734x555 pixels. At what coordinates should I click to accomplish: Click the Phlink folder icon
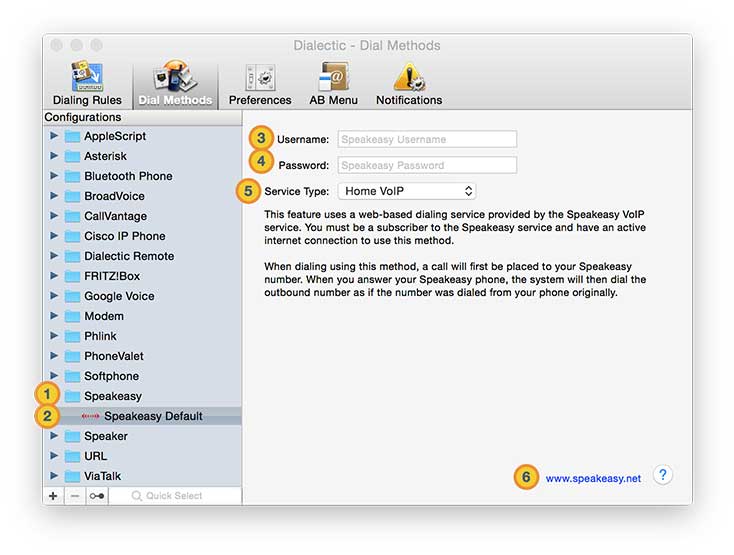[72, 336]
